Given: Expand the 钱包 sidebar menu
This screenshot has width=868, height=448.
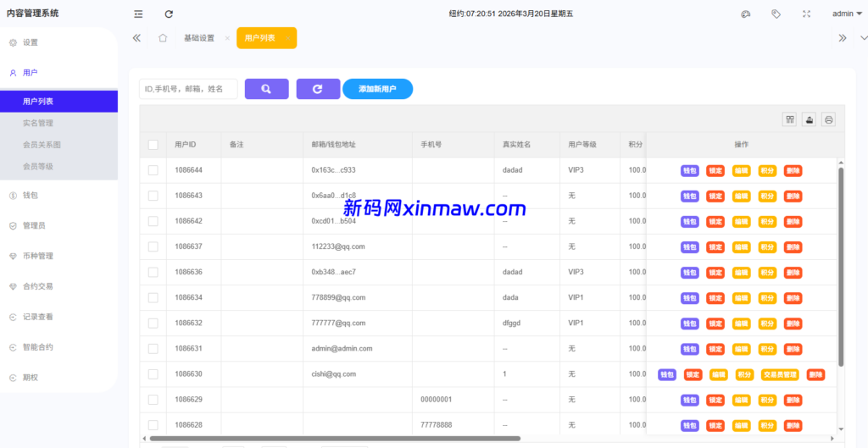Looking at the screenshot, I should [x=58, y=196].
